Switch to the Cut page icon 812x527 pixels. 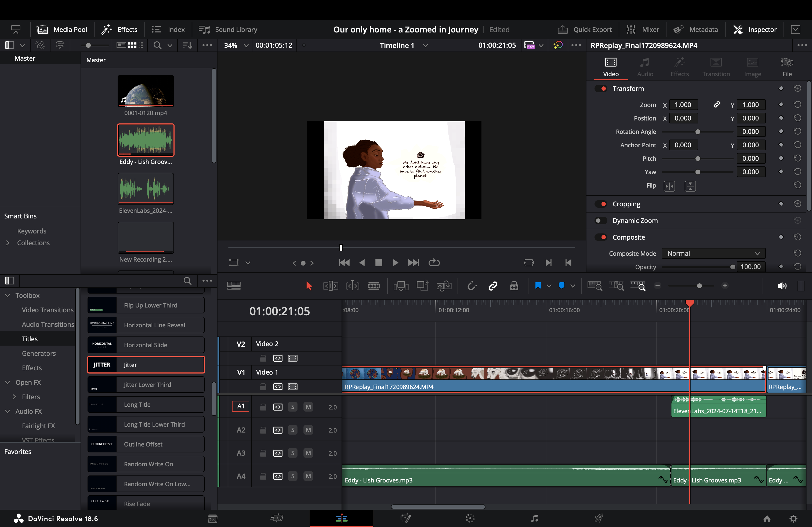click(277, 518)
